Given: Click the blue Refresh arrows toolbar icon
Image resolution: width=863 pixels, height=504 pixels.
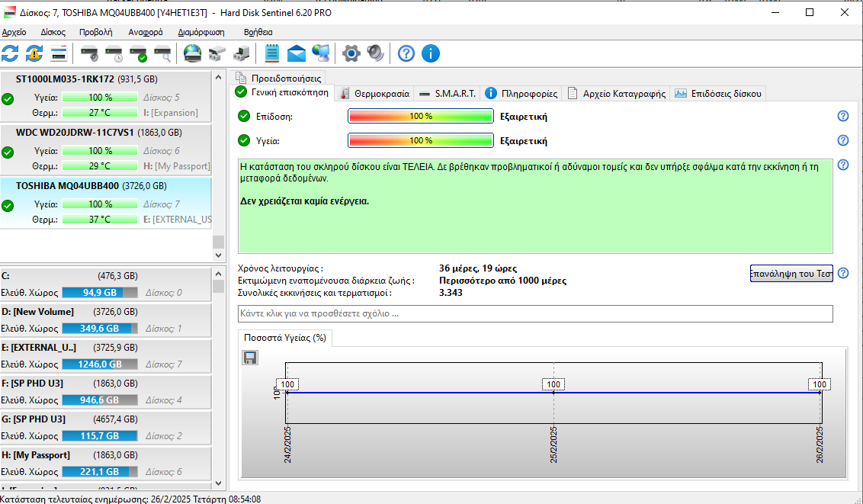Looking at the screenshot, I should tap(10, 53).
